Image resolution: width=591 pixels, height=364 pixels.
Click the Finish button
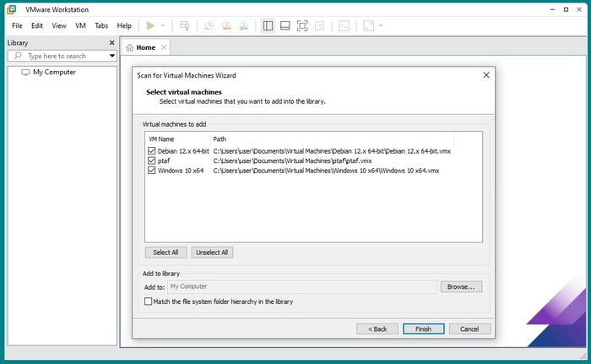pos(423,329)
